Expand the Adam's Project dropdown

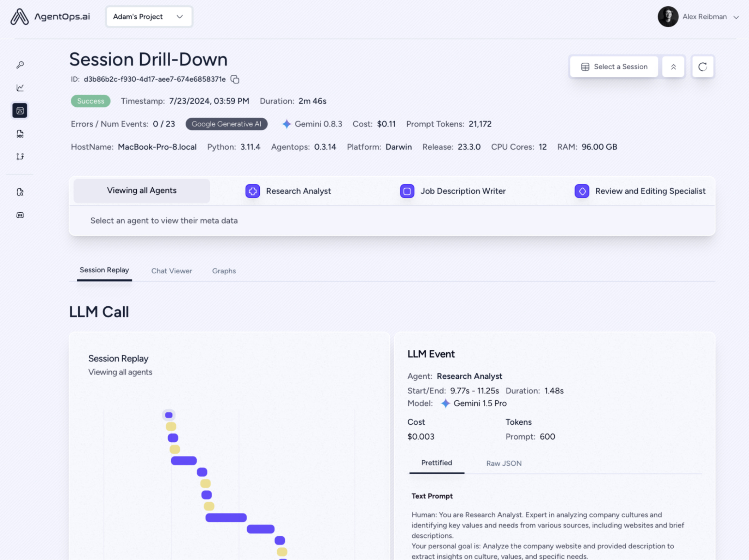[x=148, y=16]
